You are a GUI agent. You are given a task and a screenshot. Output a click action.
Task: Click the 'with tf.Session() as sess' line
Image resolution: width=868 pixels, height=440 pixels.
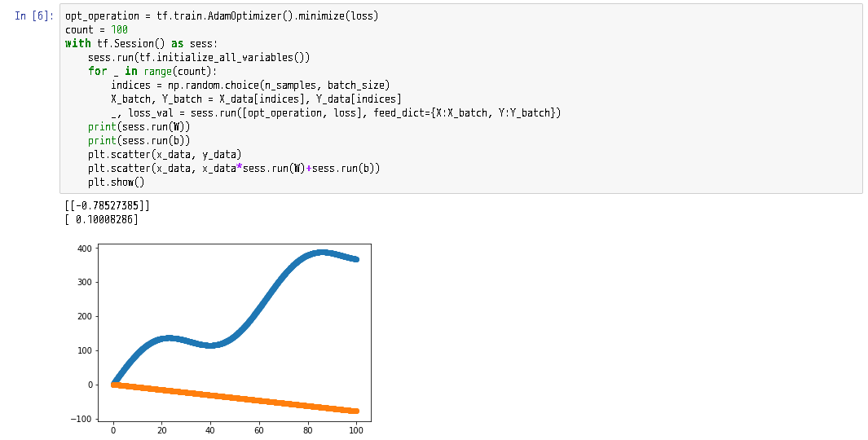[x=142, y=43]
